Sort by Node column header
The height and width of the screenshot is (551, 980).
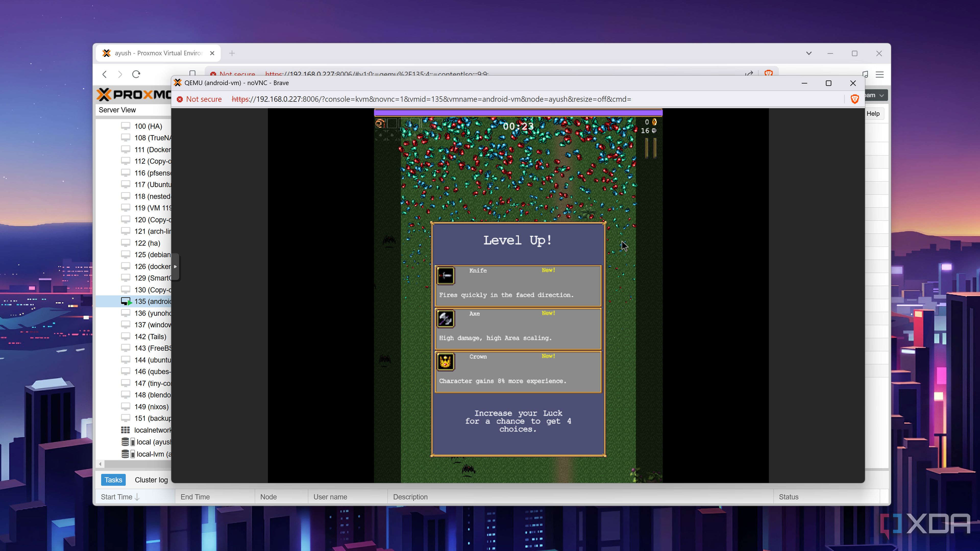pyautogui.click(x=281, y=497)
